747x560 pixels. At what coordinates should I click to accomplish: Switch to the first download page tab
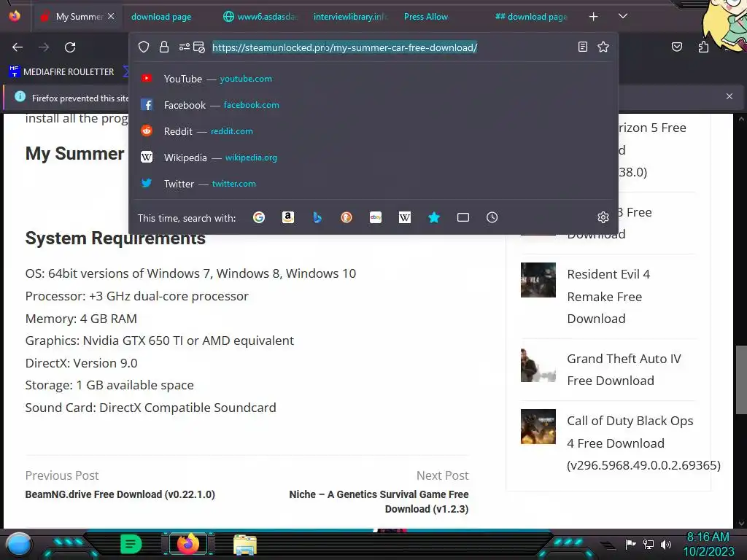161,17
